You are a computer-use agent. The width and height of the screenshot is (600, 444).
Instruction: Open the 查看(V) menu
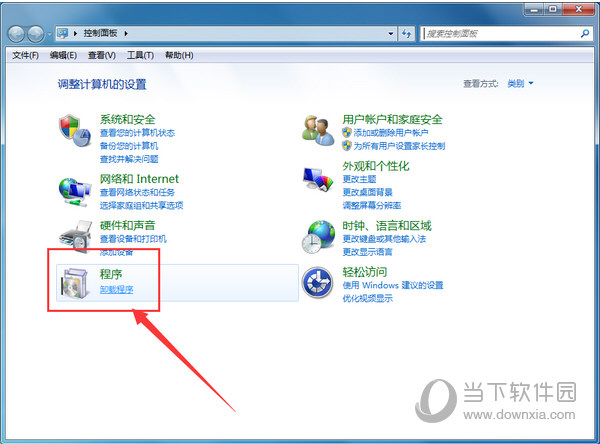click(x=102, y=56)
